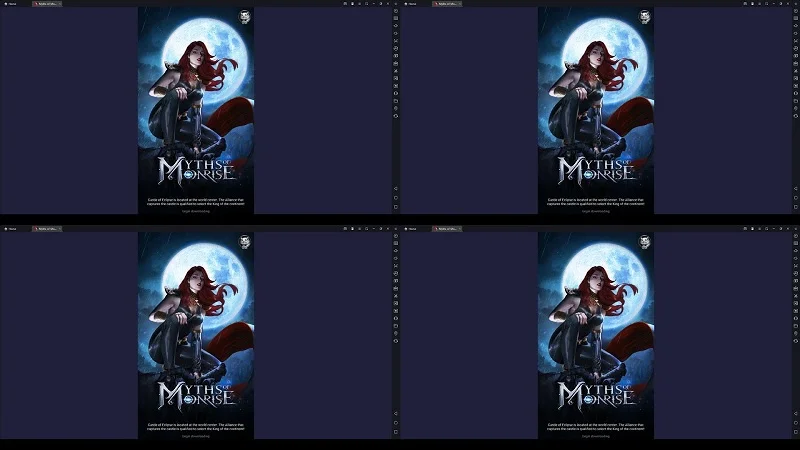Open keyboard mapping in bottom-left emulator sidebar
The width and height of the screenshot is (800, 450).
point(396,243)
